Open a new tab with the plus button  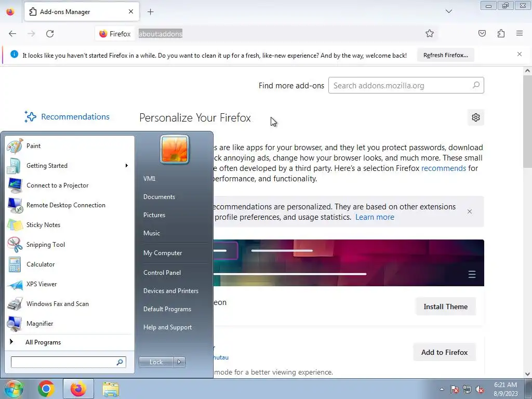click(x=150, y=12)
